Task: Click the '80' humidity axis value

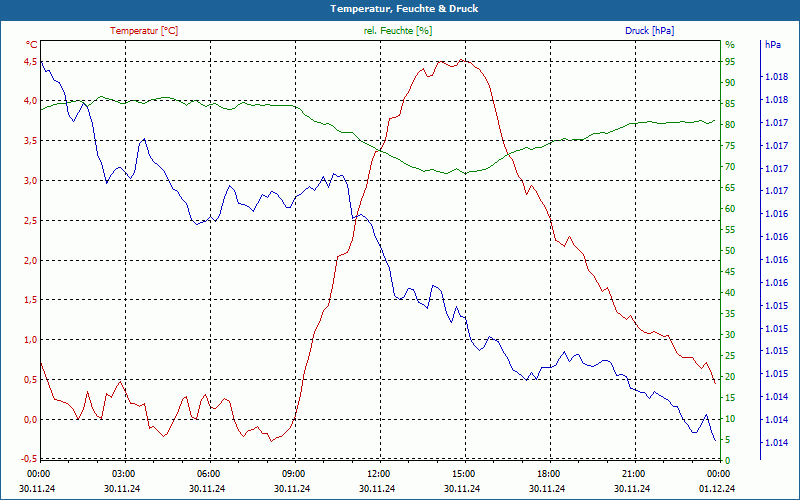Action: pos(730,124)
